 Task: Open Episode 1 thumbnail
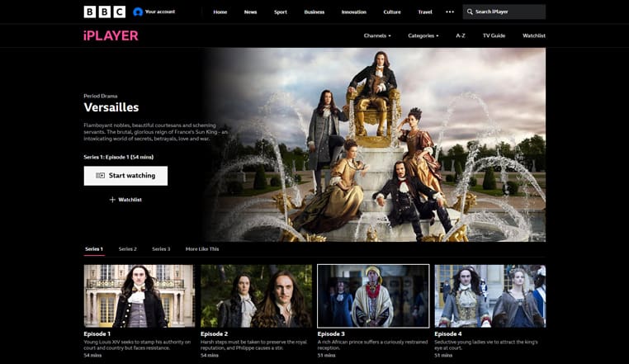[140, 296]
